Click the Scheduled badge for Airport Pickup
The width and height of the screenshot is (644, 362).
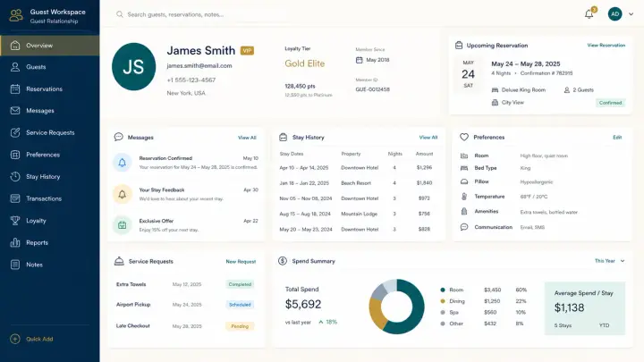pyautogui.click(x=240, y=305)
